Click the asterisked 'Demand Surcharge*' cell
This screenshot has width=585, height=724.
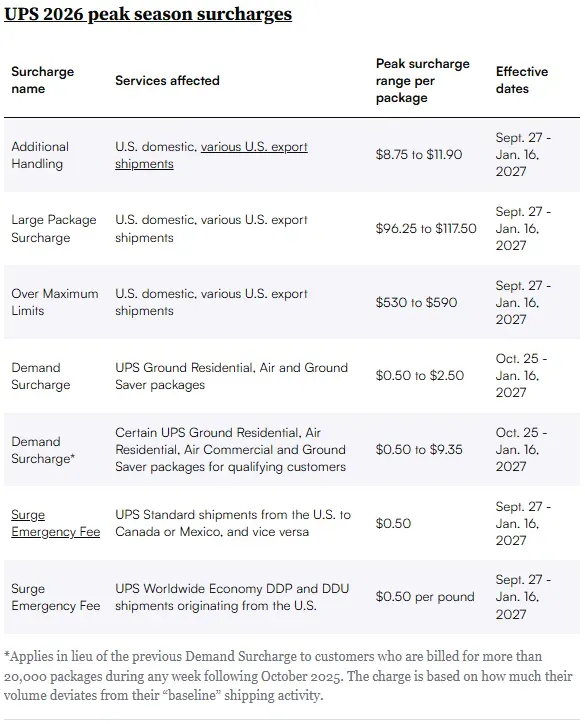[x=43, y=450]
